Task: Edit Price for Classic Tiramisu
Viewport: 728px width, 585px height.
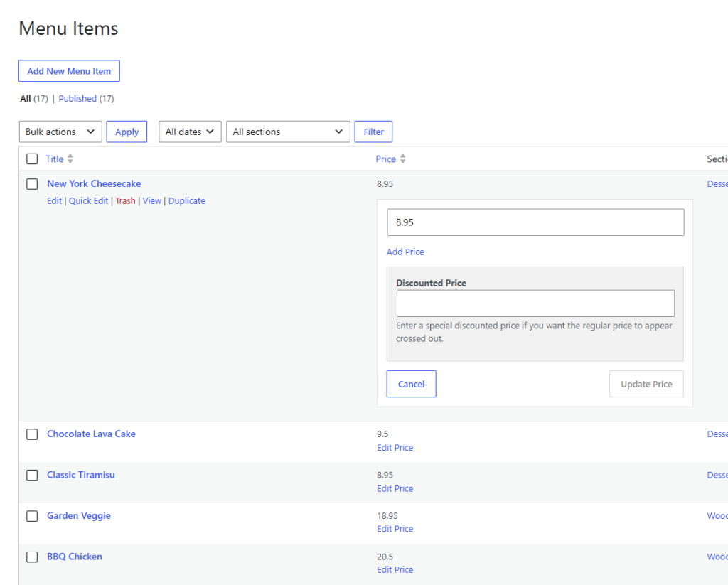Action: coord(395,488)
